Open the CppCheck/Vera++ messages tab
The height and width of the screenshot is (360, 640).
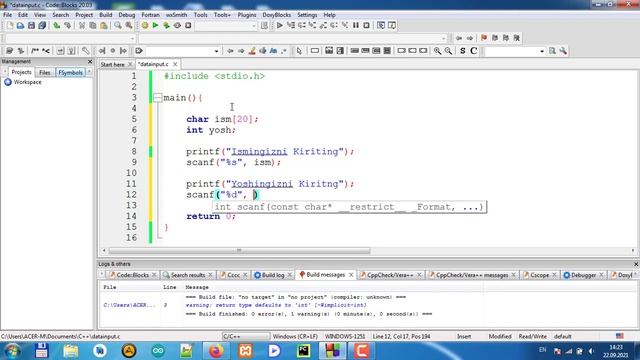472,275
